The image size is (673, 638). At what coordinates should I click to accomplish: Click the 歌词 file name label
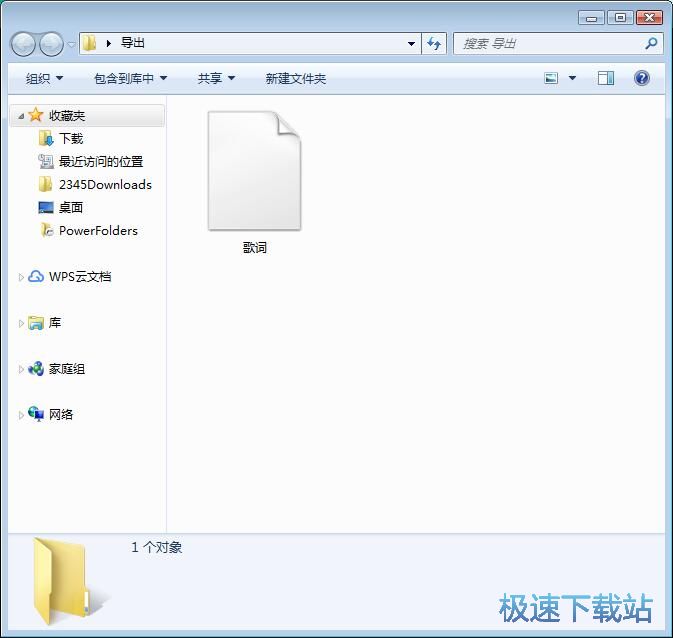point(255,248)
